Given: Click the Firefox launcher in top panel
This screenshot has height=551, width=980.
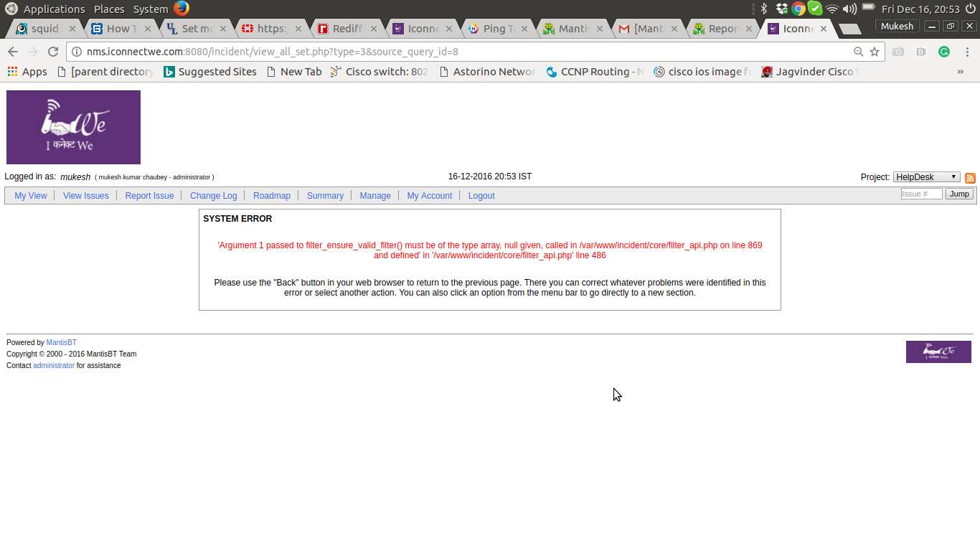Looking at the screenshot, I should (182, 9).
